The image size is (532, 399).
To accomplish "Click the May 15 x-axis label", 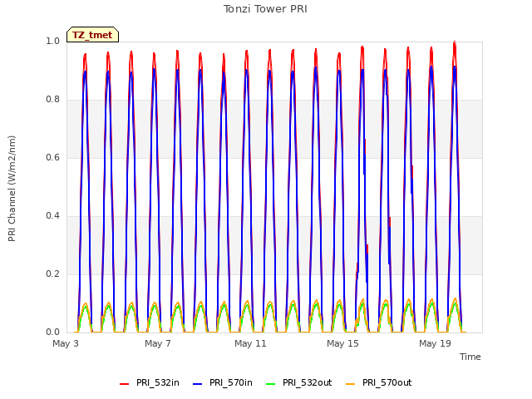I will click(342, 343).
